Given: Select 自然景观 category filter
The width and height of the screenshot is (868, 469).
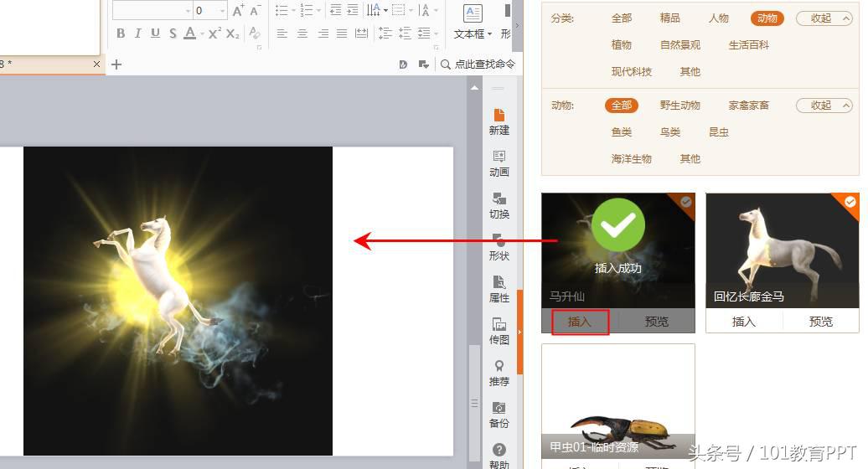Looking at the screenshot, I should click(x=679, y=44).
